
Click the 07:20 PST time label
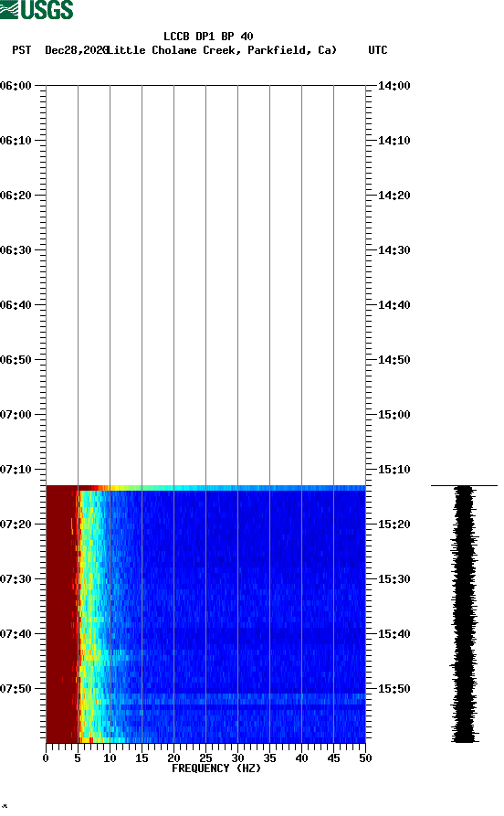[x=16, y=525]
